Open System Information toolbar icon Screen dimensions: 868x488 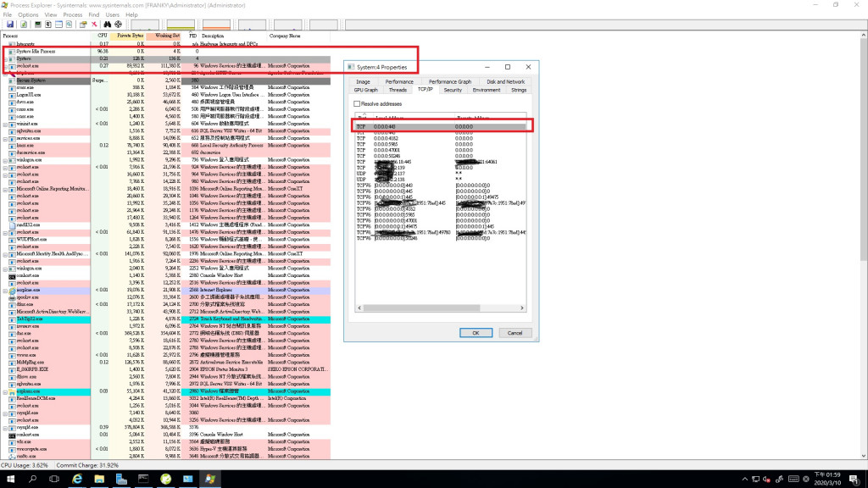click(x=37, y=25)
